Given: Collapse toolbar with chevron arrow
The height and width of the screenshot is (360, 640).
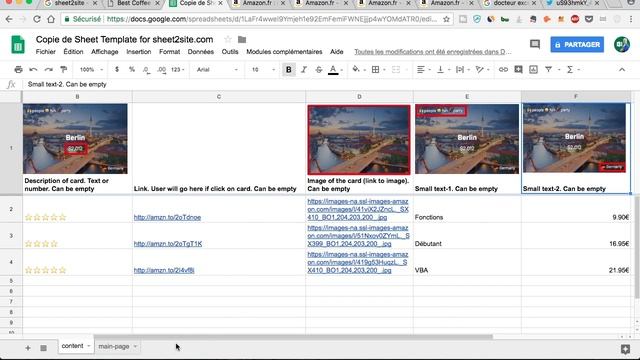Looking at the screenshot, I should (622, 70).
